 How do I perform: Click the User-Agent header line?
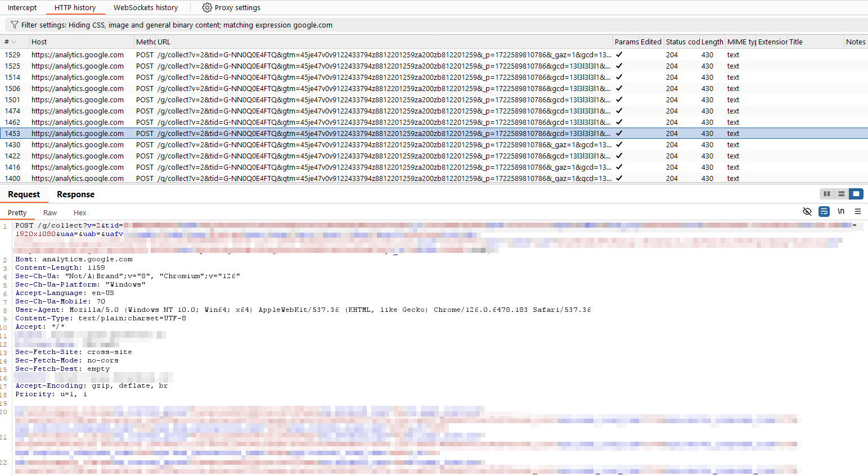pos(303,310)
